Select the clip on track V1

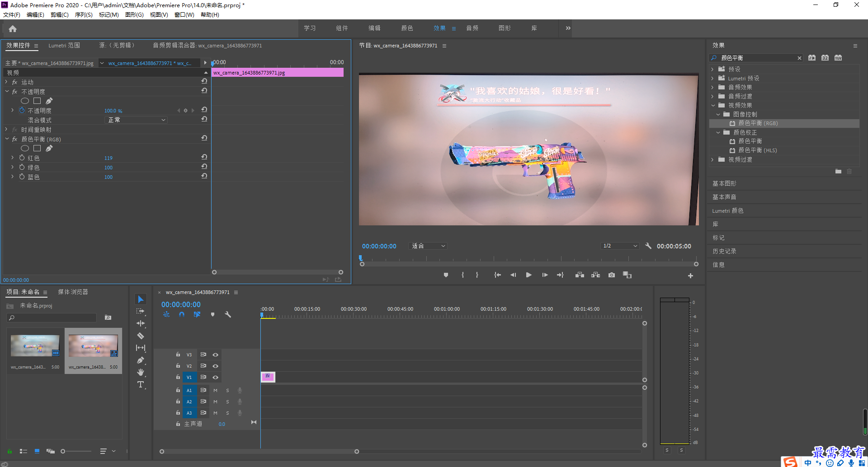pyautogui.click(x=268, y=377)
